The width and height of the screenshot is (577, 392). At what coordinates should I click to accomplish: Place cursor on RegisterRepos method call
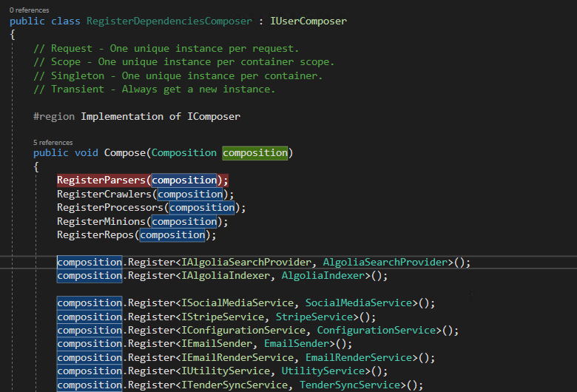[x=96, y=235]
